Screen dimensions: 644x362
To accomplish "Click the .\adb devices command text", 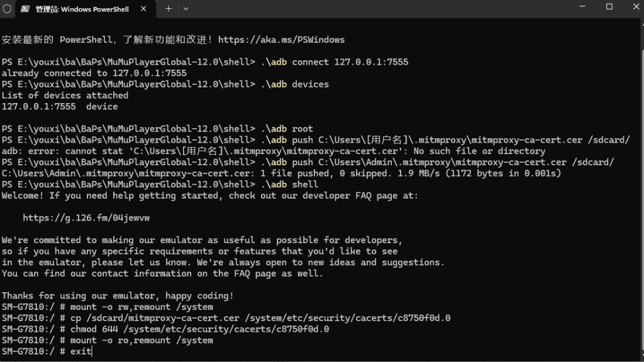I will pyautogui.click(x=295, y=84).
